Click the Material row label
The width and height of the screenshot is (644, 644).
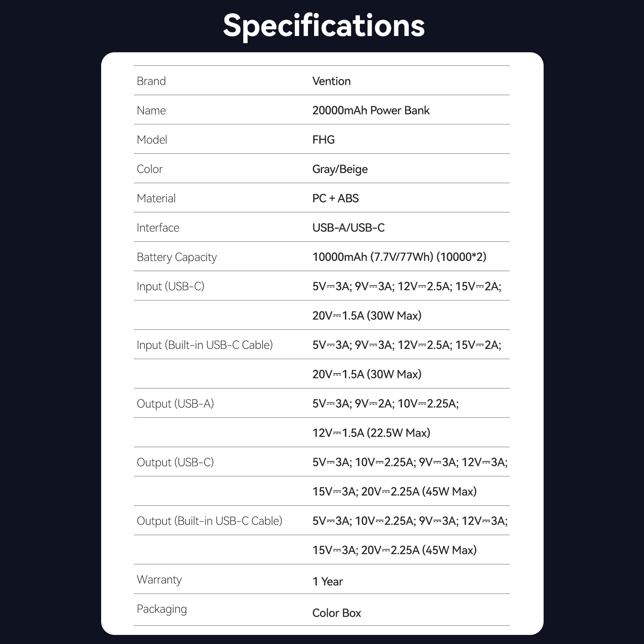pos(156,199)
